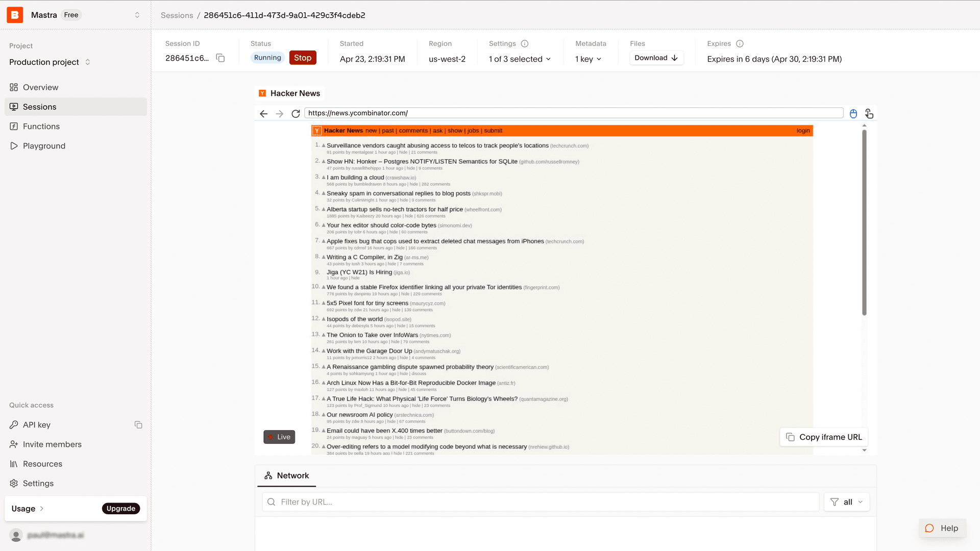Open Settings using the sidebar gear icon
Viewport: 980px width, 551px height.
coord(37,483)
